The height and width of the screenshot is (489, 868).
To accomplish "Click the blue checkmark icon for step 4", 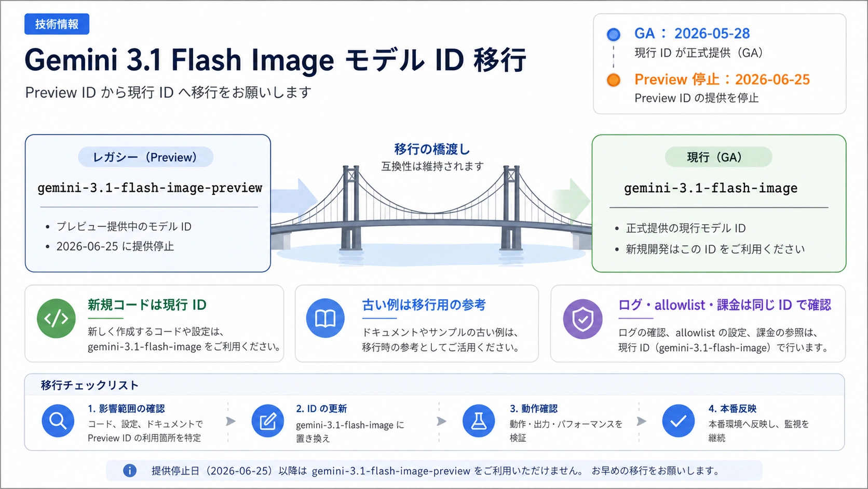I will (679, 421).
